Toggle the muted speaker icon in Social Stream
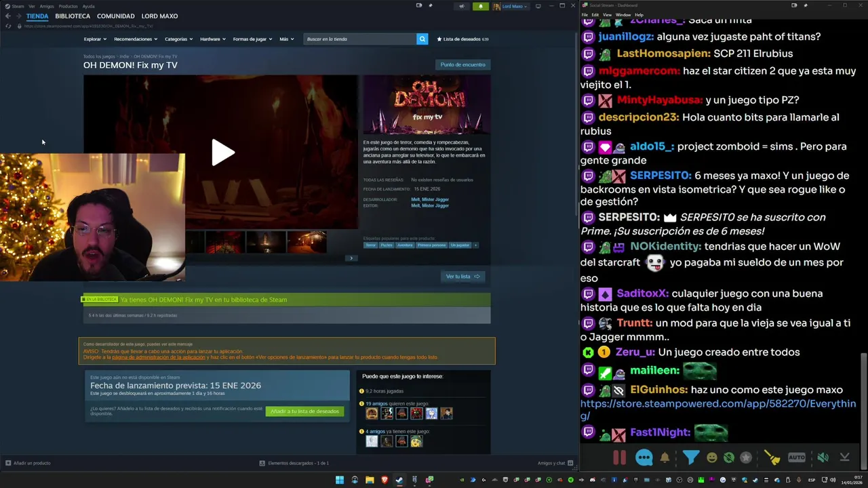 click(x=823, y=457)
